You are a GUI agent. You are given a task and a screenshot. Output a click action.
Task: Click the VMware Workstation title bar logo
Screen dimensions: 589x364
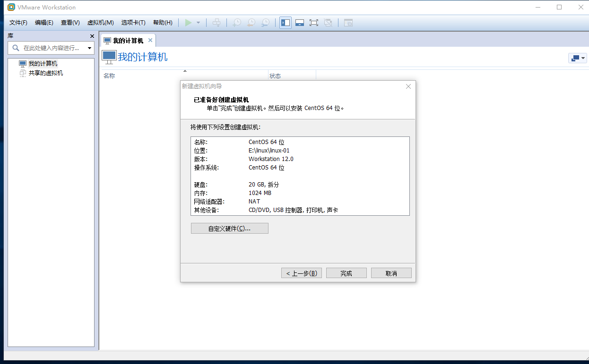coord(11,7)
